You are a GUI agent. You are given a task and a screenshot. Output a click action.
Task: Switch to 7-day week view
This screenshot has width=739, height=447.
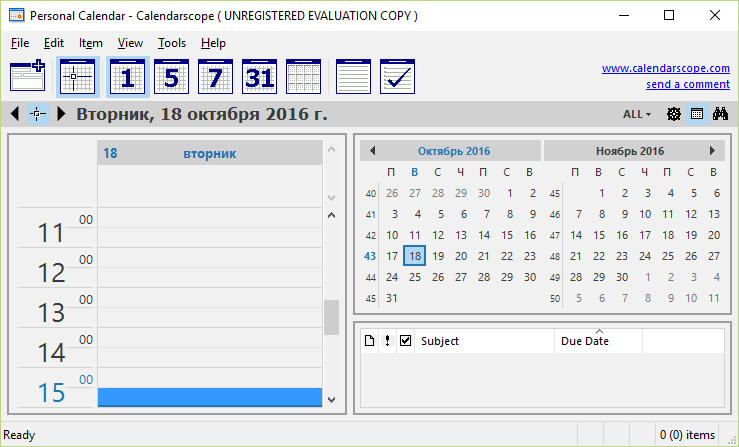214,76
